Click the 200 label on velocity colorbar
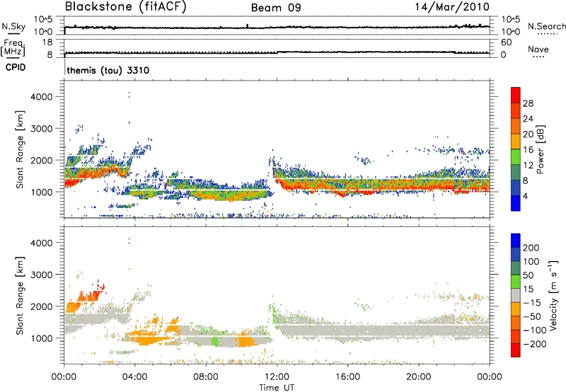 point(531,248)
